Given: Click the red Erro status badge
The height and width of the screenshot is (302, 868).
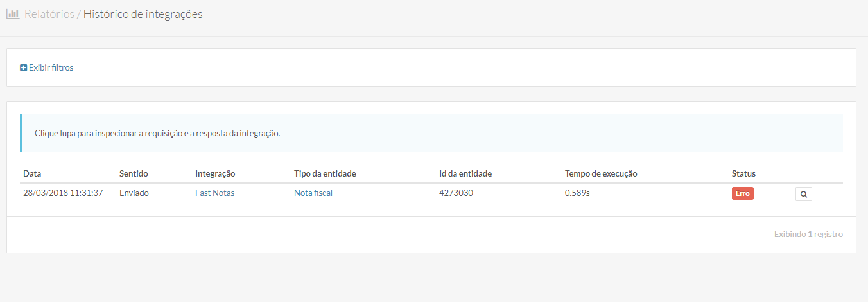Looking at the screenshot, I should point(742,193).
